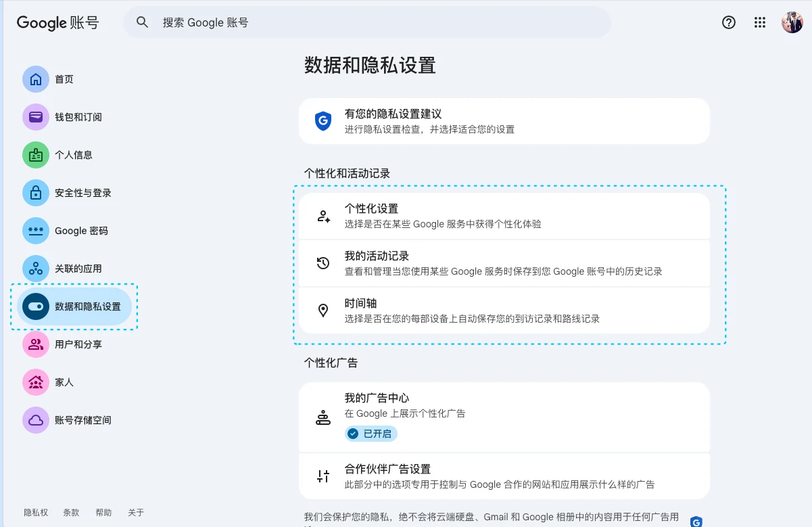Click the 账号存储空间 cloud icon
Image resolution: width=812 pixels, height=527 pixels.
coord(36,420)
